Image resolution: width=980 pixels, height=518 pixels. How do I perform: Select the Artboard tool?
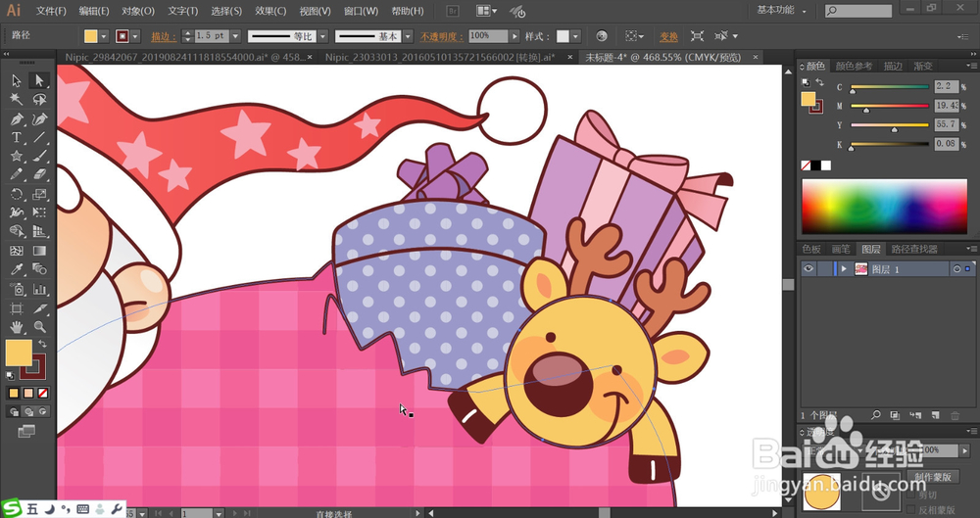click(17, 308)
